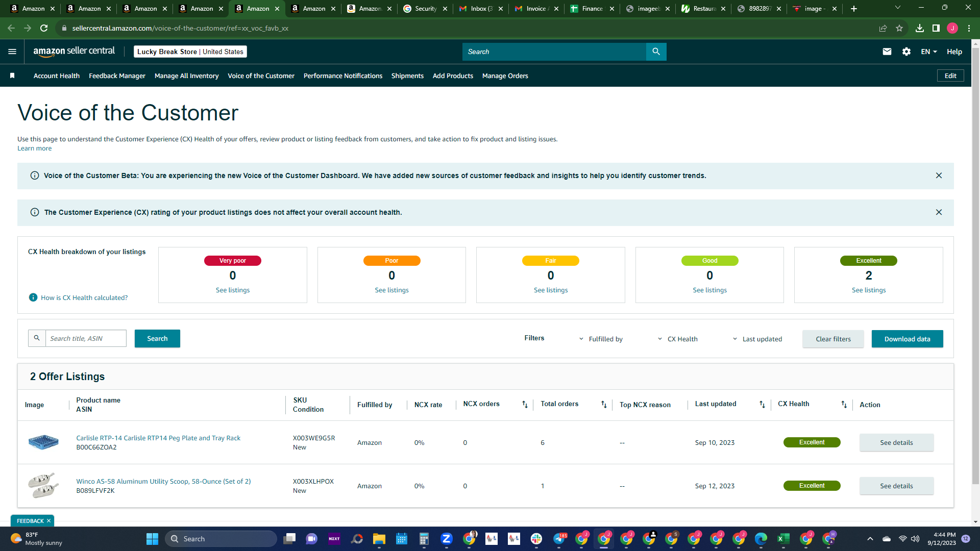The width and height of the screenshot is (980, 551).
Task: Open the EN language dropdown
Action: pos(929,52)
